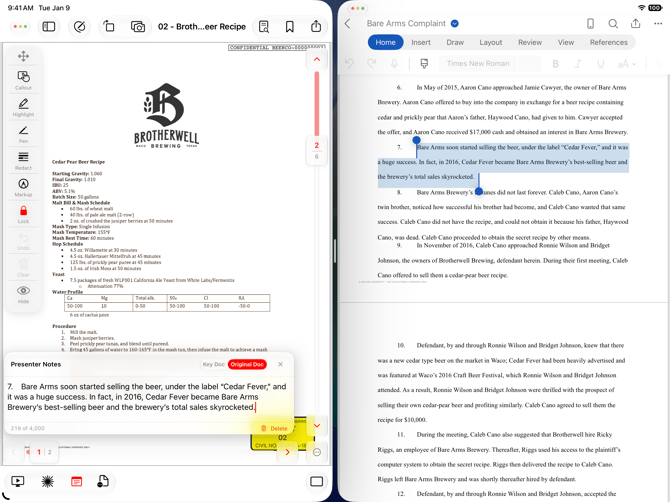Switch to mobile view in Word
Screen dimensions: 670x502
[x=591, y=23]
